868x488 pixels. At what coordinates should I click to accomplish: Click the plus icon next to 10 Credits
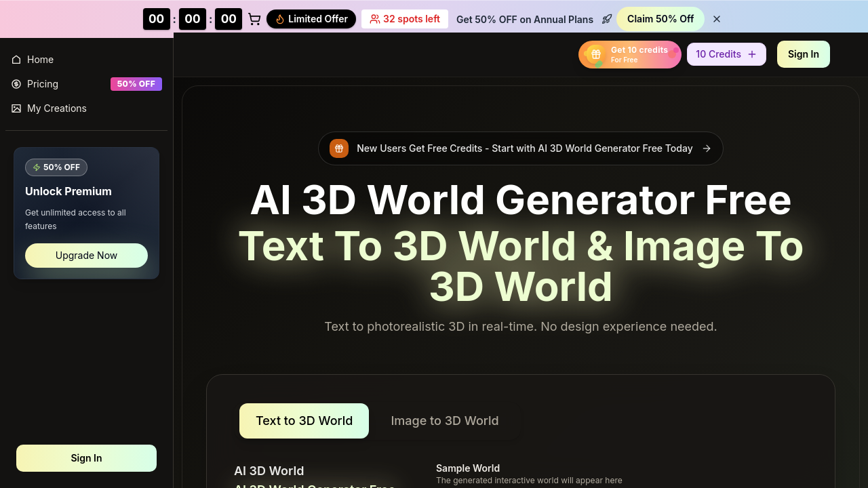pos(752,54)
